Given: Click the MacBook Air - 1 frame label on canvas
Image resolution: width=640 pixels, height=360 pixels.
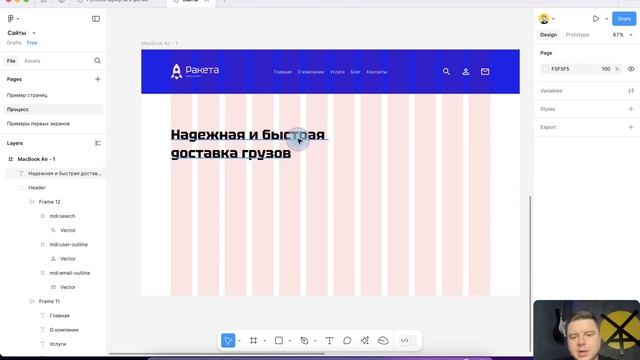Looking at the screenshot, I should (159, 43).
